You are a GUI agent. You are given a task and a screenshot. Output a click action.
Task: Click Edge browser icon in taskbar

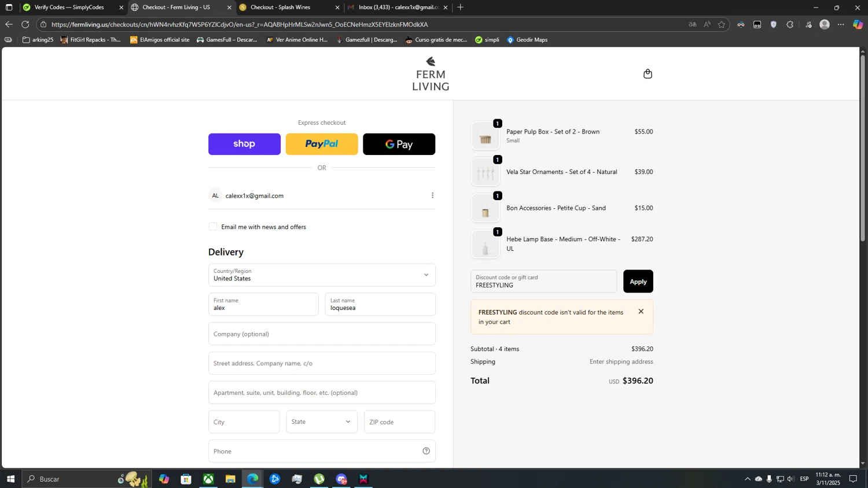click(253, 479)
